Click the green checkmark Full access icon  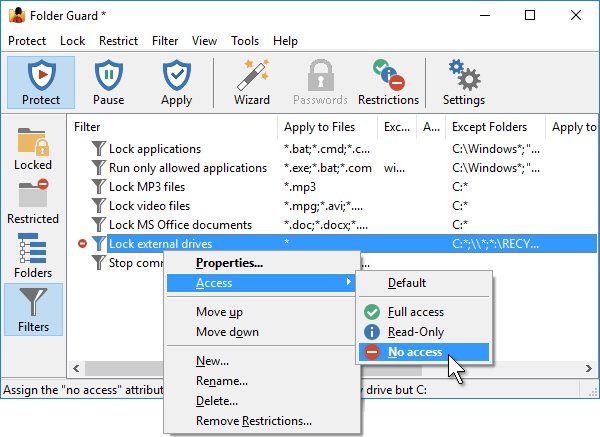click(x=372, y=312)
